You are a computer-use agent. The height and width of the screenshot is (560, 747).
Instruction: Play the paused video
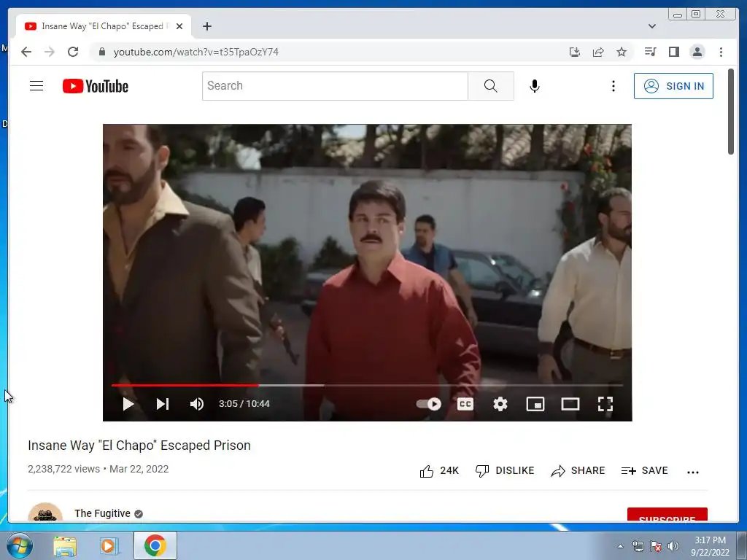(x=128, y=404)
